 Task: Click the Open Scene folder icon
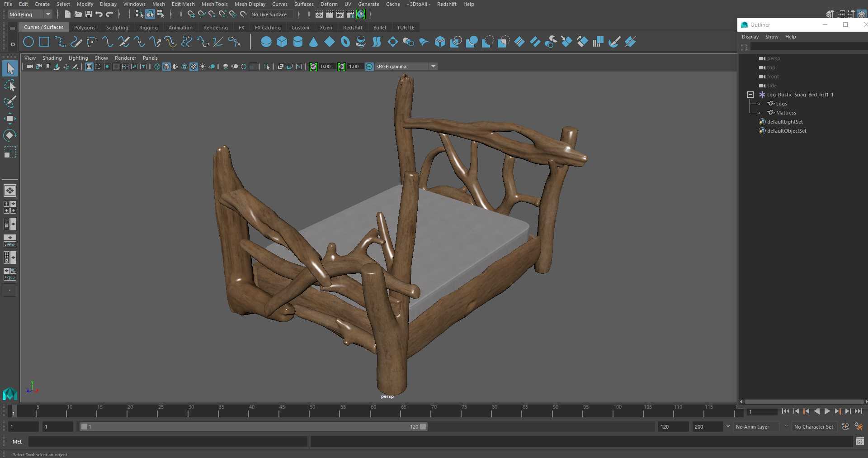coord(78,14)
